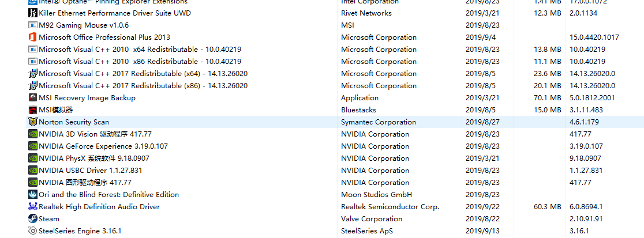Select M92 Gaming Mouse v1.0.6 entry

84,25
